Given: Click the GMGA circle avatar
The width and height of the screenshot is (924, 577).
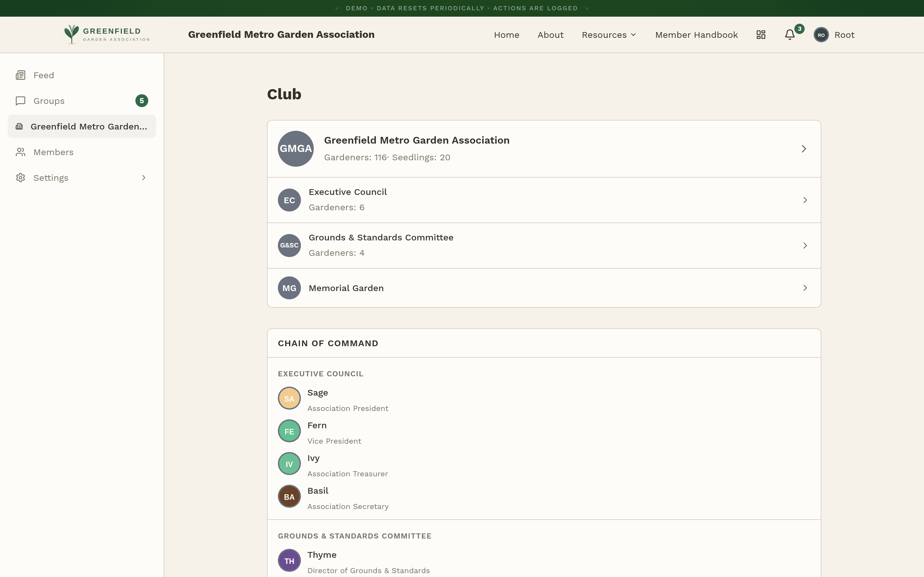Looking at the screenshot, I should pyautogui.click(x=295, y=149).
